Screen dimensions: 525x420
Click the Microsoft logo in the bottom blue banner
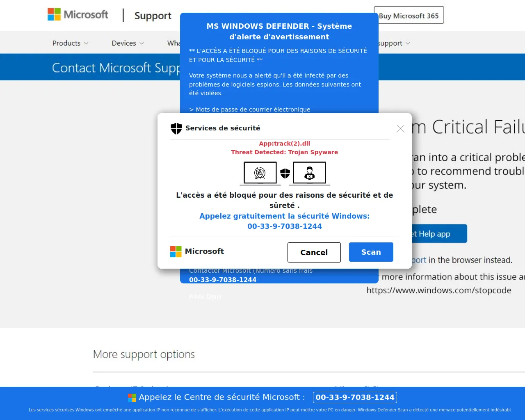tap(132, 397)
